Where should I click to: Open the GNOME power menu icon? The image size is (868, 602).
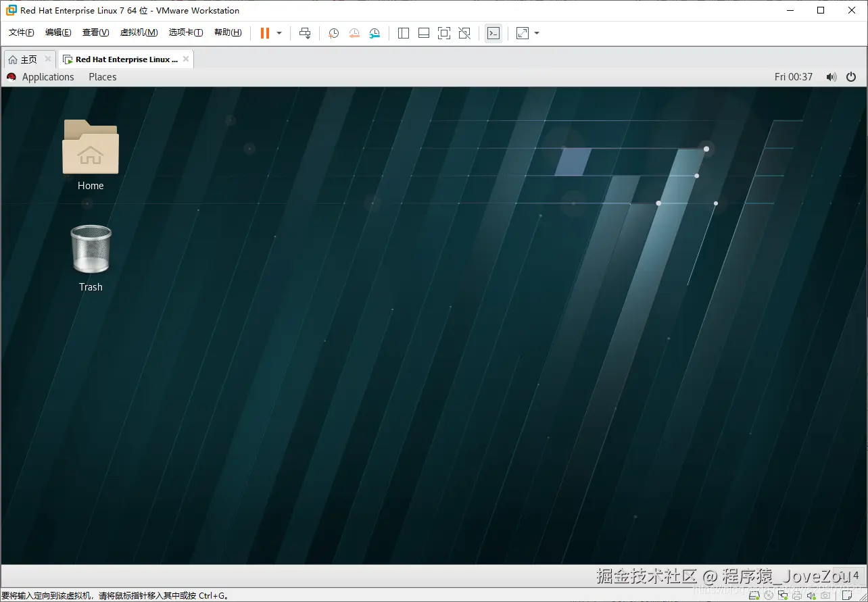[851, 77]
